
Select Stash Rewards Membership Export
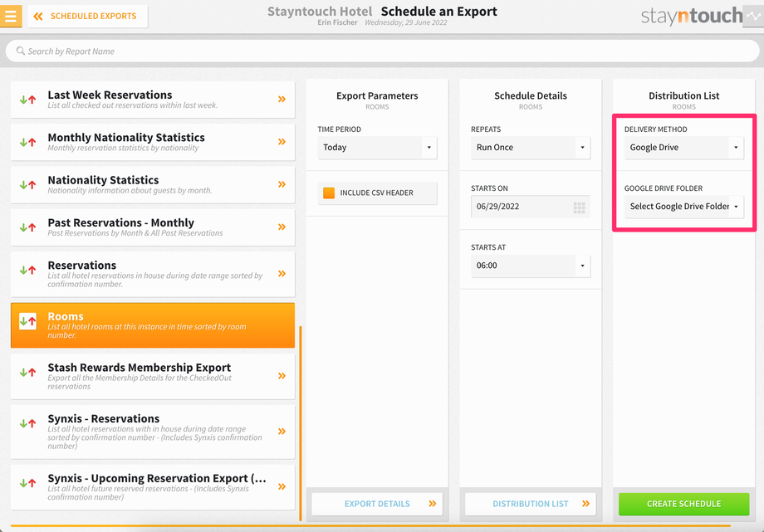coord(153,376)
